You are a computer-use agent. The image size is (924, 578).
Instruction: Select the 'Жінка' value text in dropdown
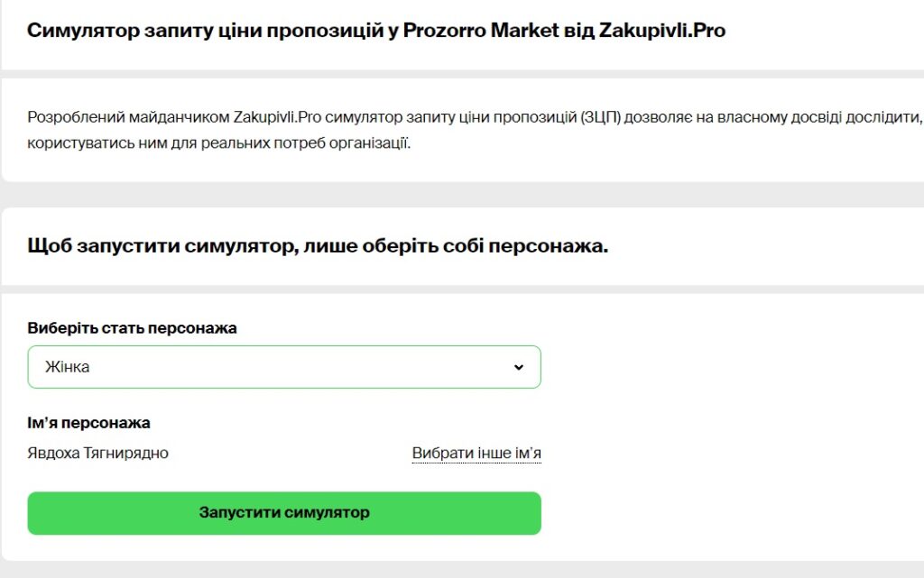[68, 367]
